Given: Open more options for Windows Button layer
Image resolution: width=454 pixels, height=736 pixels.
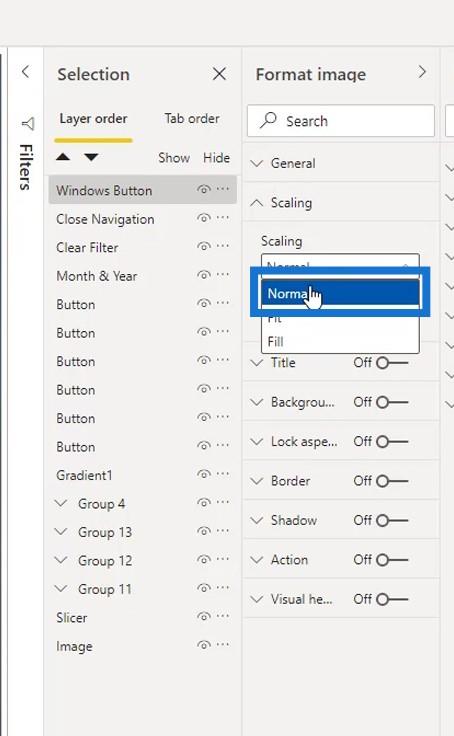Looking at the screenshot, I should pyautogui.click(x=223, y=189).
